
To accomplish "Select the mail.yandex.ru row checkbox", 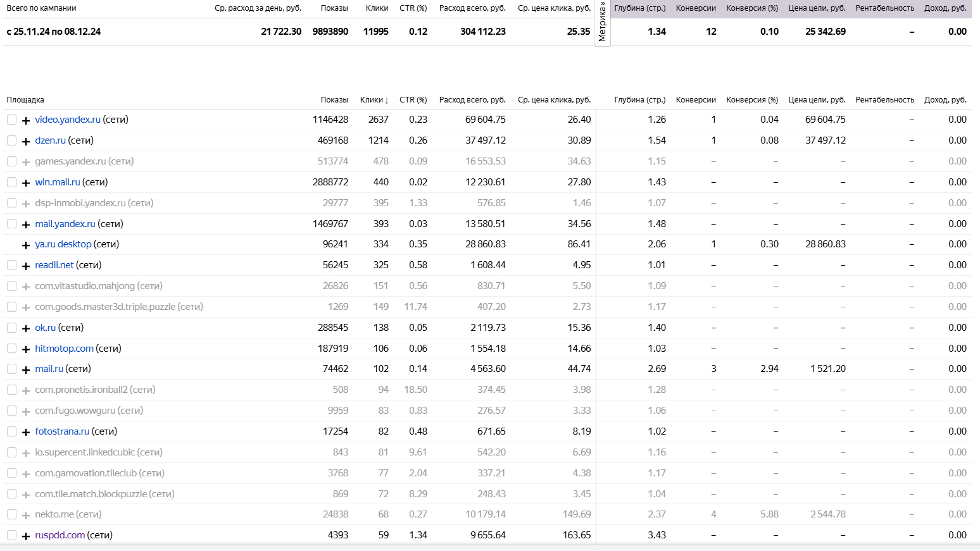I will (11, 224).
